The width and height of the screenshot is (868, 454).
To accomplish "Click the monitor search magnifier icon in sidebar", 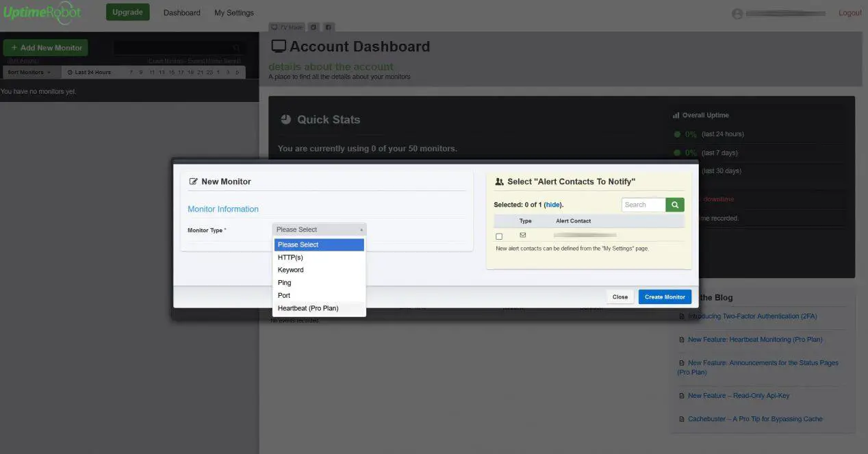I will (237, 48).
